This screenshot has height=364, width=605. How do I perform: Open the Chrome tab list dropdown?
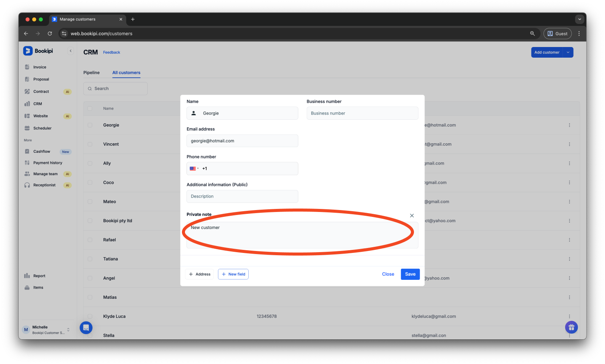pyautogui.click(x=579, y=19)
